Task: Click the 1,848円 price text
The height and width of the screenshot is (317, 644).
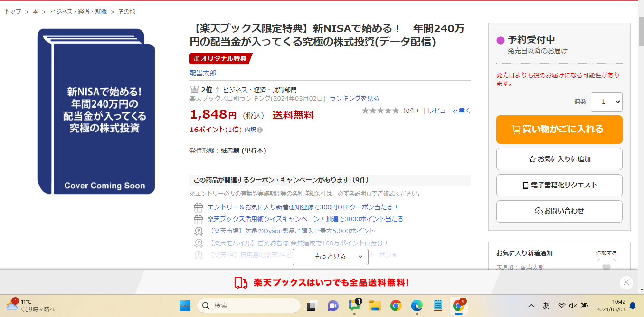Action: click(213, 114)
